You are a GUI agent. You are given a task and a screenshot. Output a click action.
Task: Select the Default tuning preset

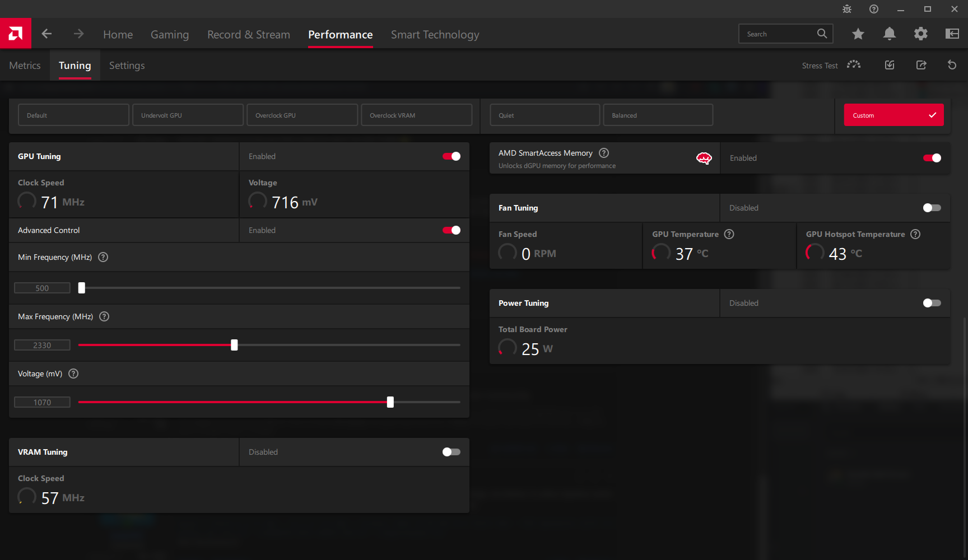pyautogui.click(x=73, y=115)
